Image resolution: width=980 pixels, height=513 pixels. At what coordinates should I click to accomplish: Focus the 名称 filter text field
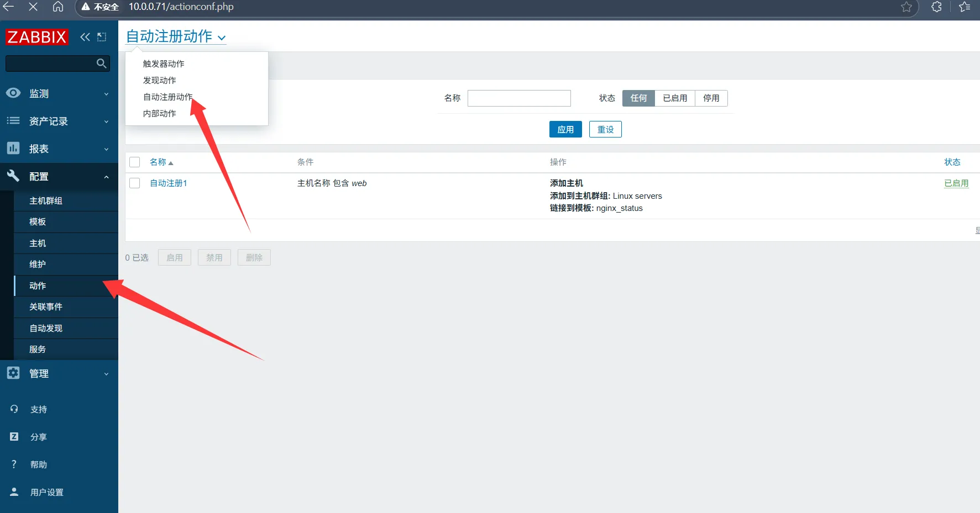coord(519,98)
